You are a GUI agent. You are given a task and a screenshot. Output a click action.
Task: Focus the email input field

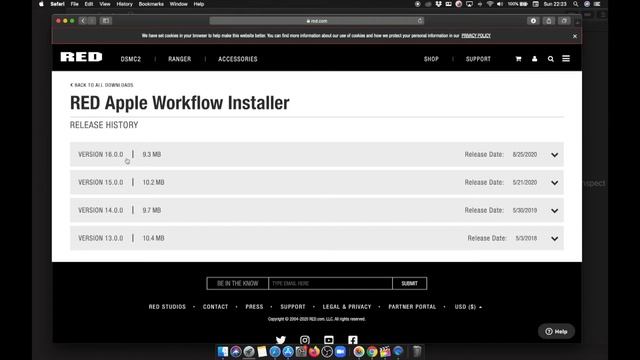(330, 283)
